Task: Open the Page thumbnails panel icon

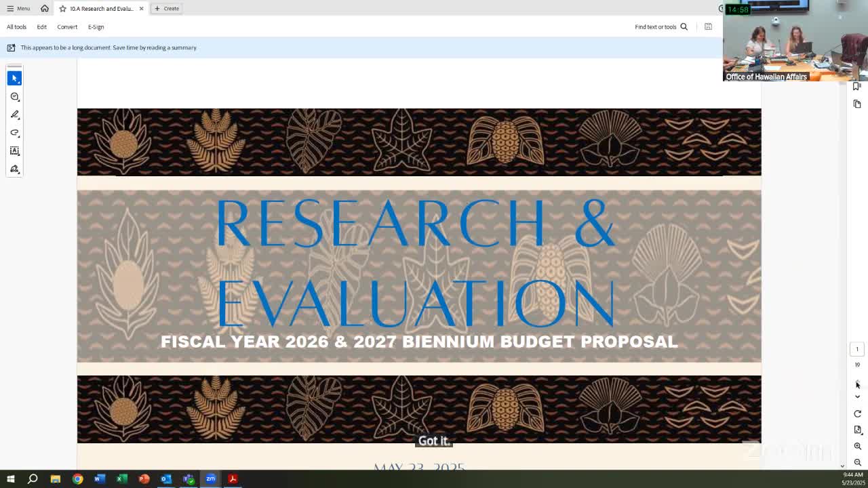Action: pyautogui.click(x=857, y=104)
